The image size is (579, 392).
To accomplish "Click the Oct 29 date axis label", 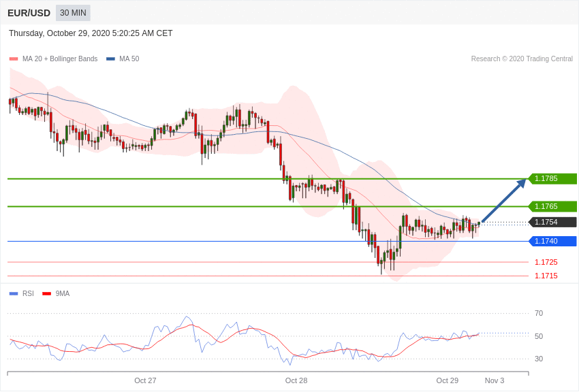I will tap(447, 380).
